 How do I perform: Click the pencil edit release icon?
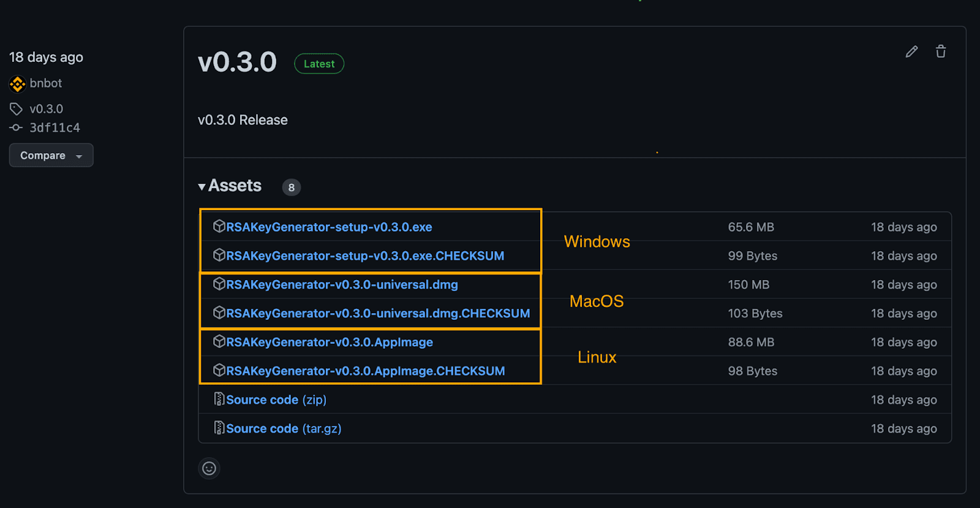point(911,51)
